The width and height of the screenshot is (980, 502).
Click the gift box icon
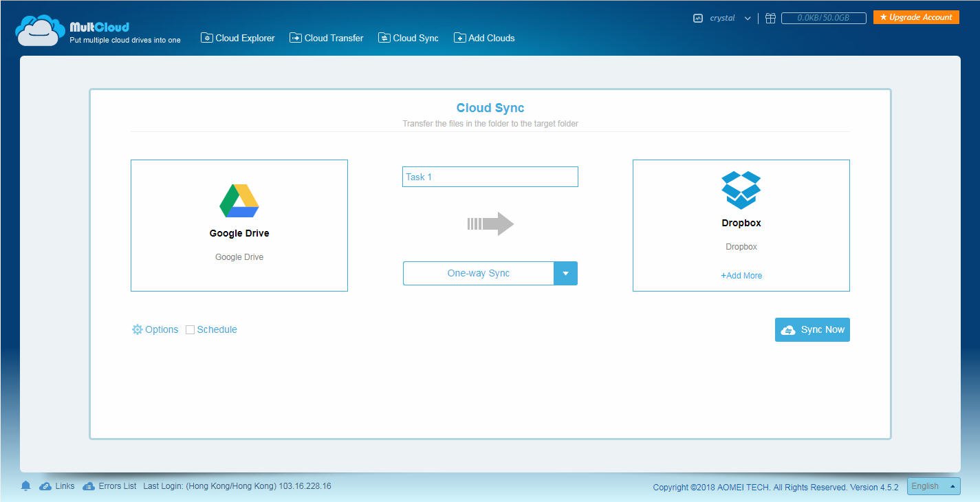click(770, 19)
